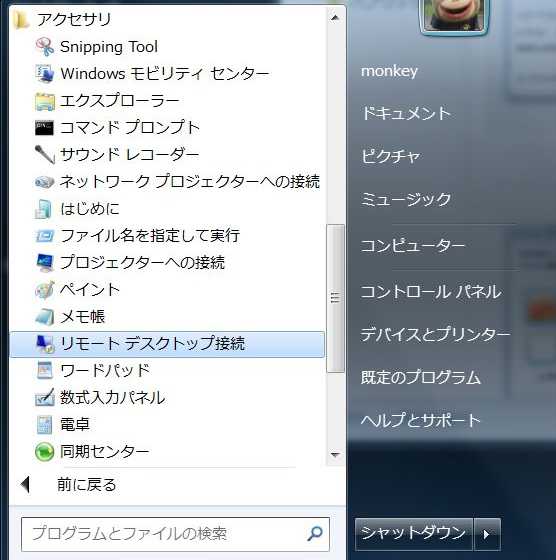Screen dimensions: 556x560
Task: Click the Snipping Tool scissors icon
Action: (x=45, y=47)
